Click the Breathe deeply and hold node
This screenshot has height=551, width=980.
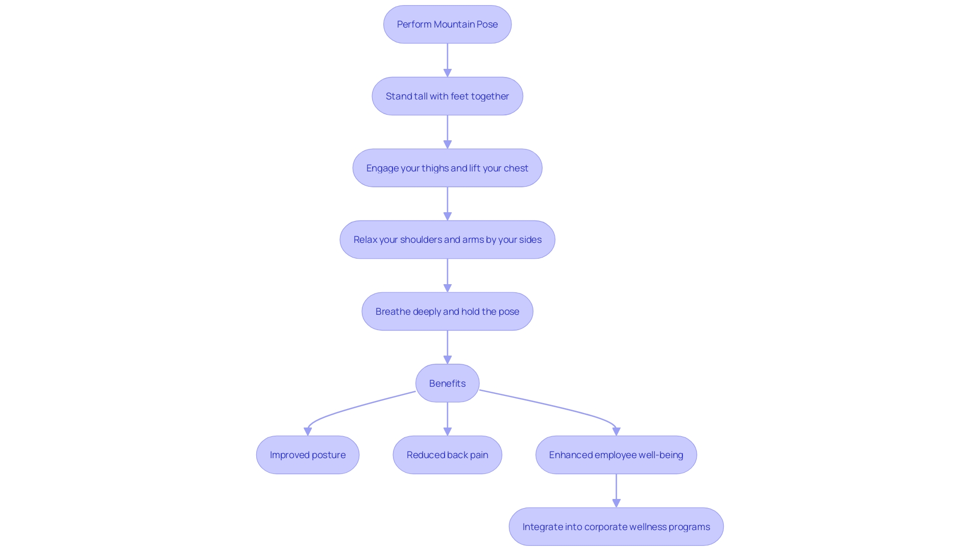coord(448,311)
